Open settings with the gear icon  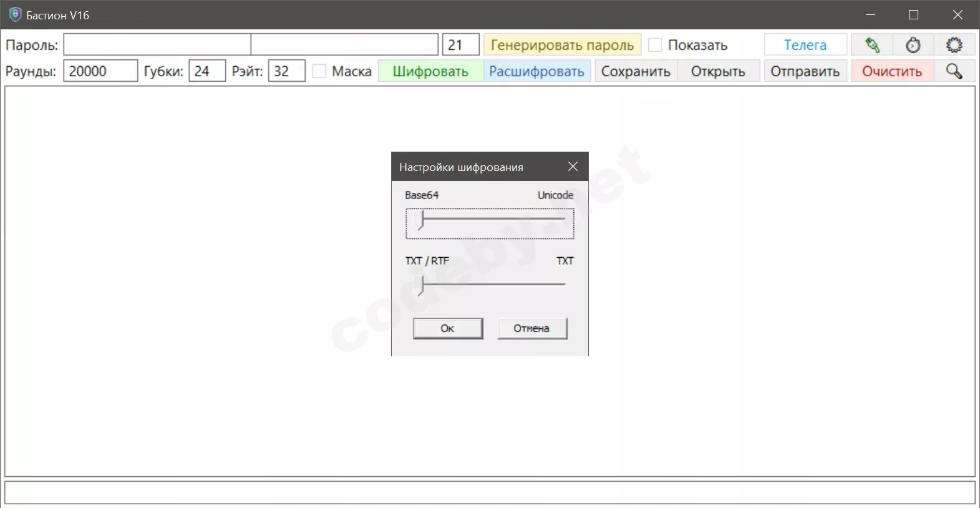click(954, 45)
